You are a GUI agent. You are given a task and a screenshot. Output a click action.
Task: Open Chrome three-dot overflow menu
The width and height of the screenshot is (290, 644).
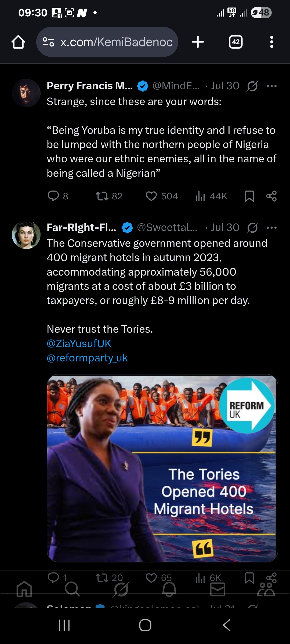point(271,42)
